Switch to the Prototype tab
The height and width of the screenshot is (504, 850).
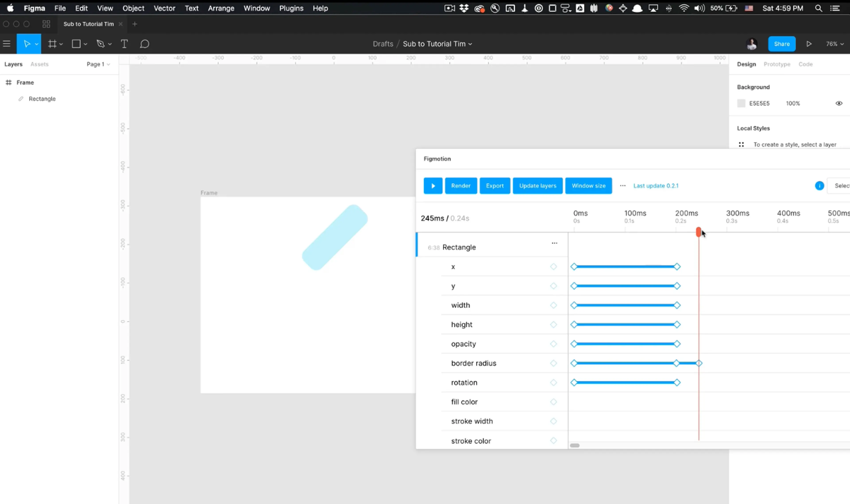(x=777, y=64)
